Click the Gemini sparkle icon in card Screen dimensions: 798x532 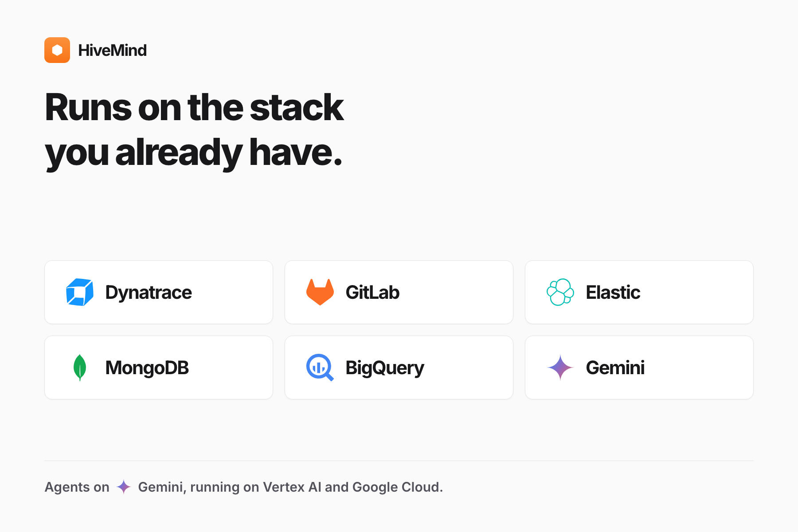click(560, 368)
